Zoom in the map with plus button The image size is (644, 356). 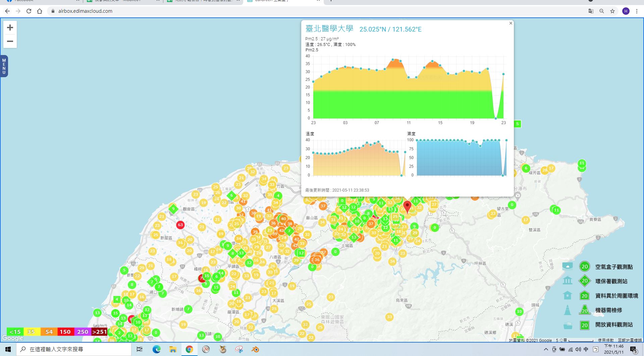click(x=10, y=28)
